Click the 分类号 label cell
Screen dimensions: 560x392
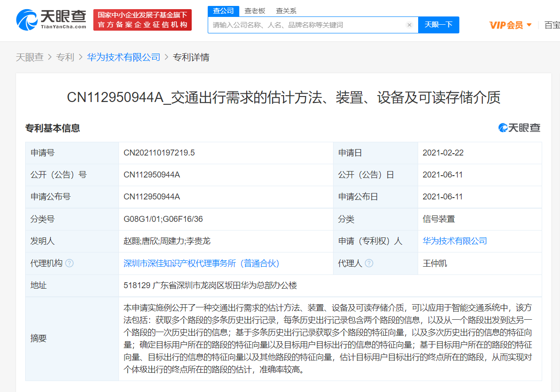[x=72, y=219]
